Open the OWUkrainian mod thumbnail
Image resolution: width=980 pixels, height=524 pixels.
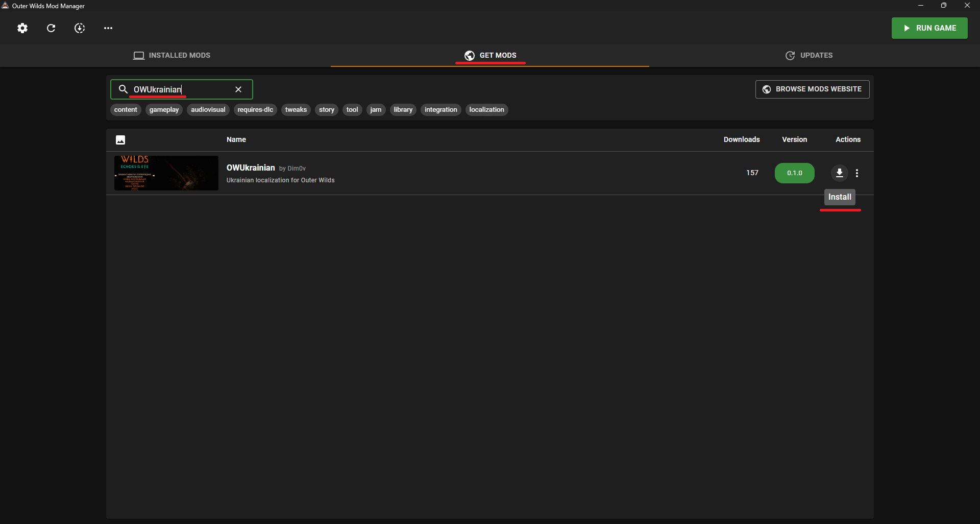(166, 173)
